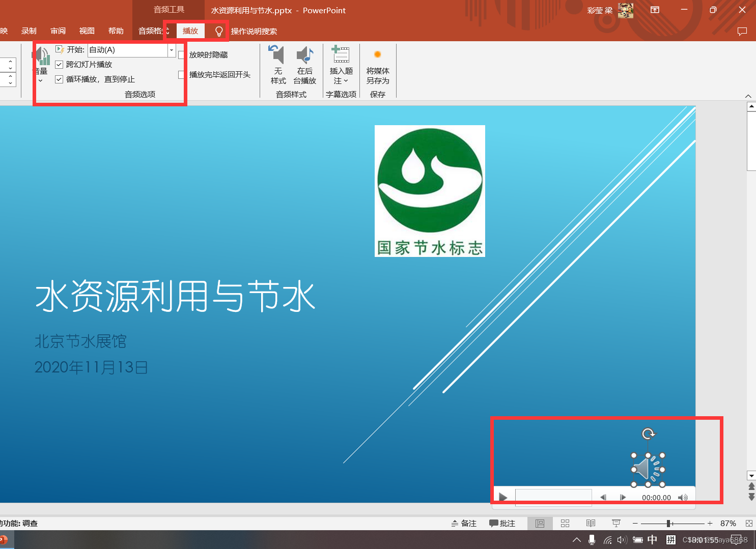Click 将媒体另存为 (Save Media As)
The height and width of the screenshot is (549, 756).
coord(378,65)
